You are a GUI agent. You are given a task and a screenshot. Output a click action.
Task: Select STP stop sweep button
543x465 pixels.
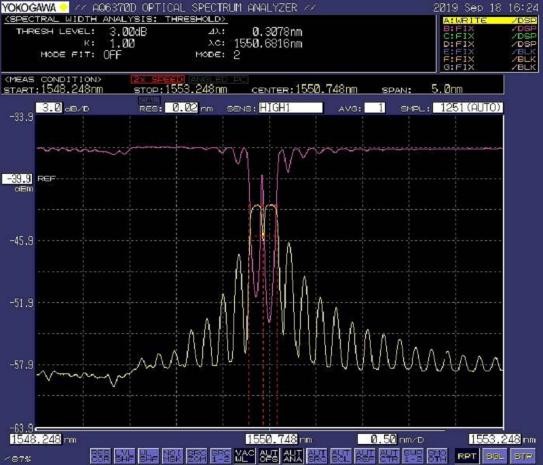522,456
